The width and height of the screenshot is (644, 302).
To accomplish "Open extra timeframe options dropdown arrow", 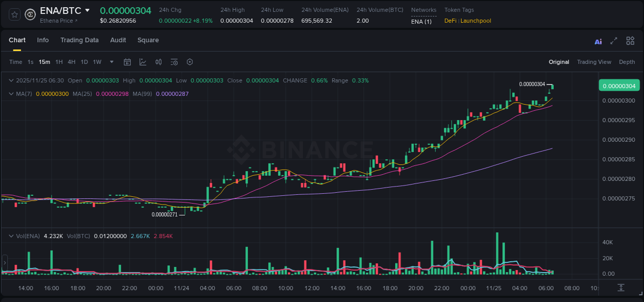I will coord(111,62).
